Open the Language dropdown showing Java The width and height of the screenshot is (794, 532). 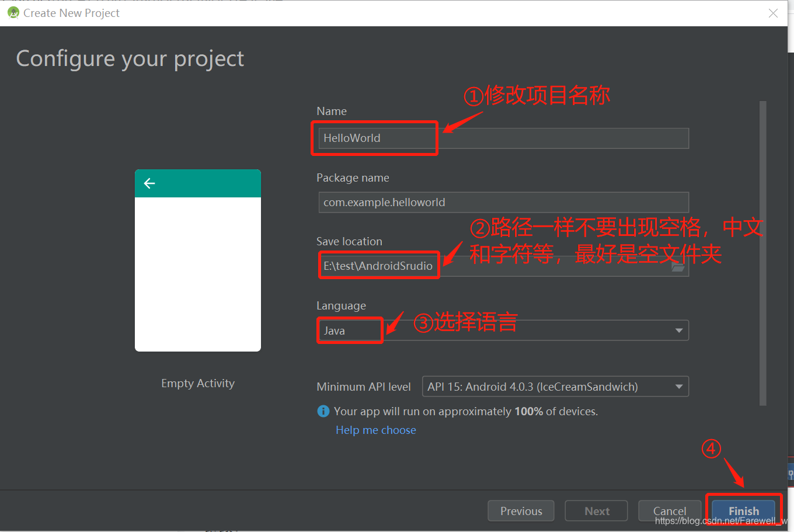[503, 331]
